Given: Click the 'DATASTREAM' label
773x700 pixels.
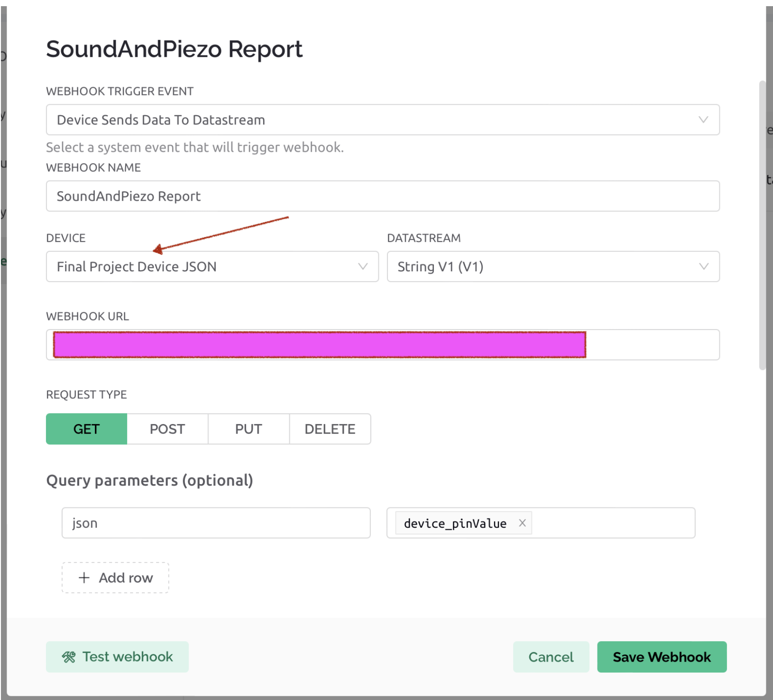Looking at the screenshot, I should [x=424, y=238].
